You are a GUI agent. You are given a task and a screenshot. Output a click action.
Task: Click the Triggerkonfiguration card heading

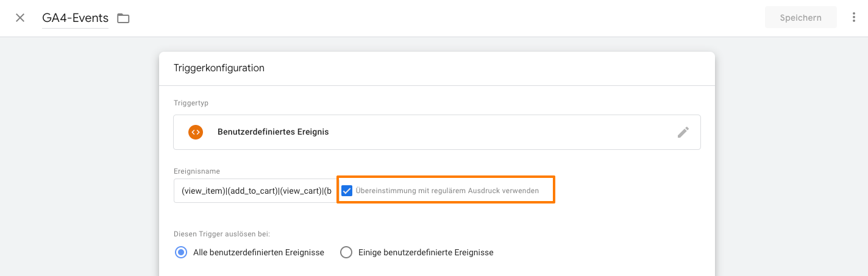(x=219, y=68)
